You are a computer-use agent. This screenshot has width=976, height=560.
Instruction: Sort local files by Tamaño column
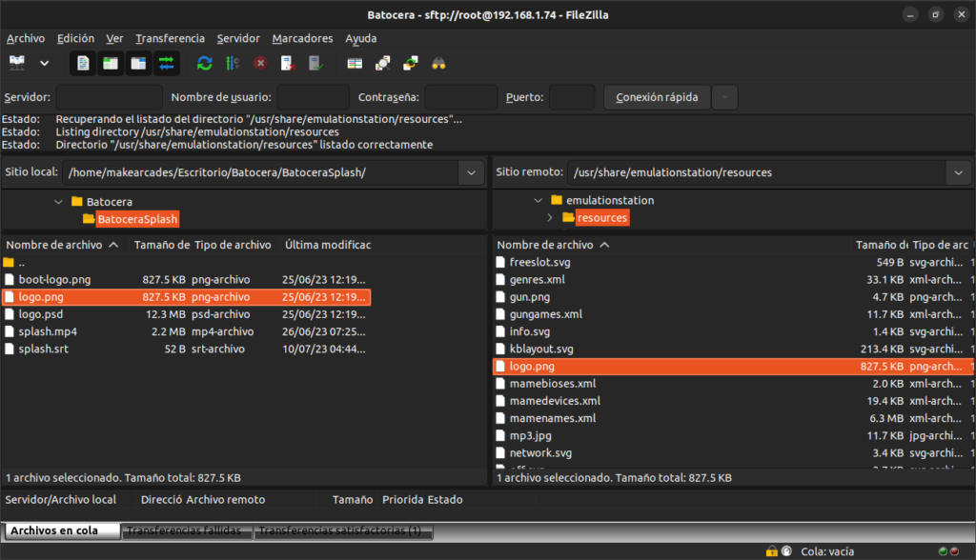pyautogui.click(x=161, y=245)
